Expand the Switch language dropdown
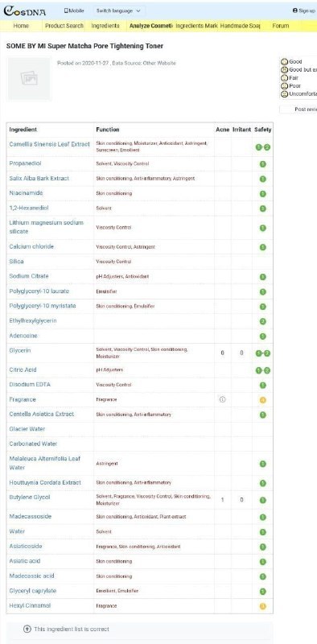This screenshot has height=644, width=317. (x=118, y=10)
